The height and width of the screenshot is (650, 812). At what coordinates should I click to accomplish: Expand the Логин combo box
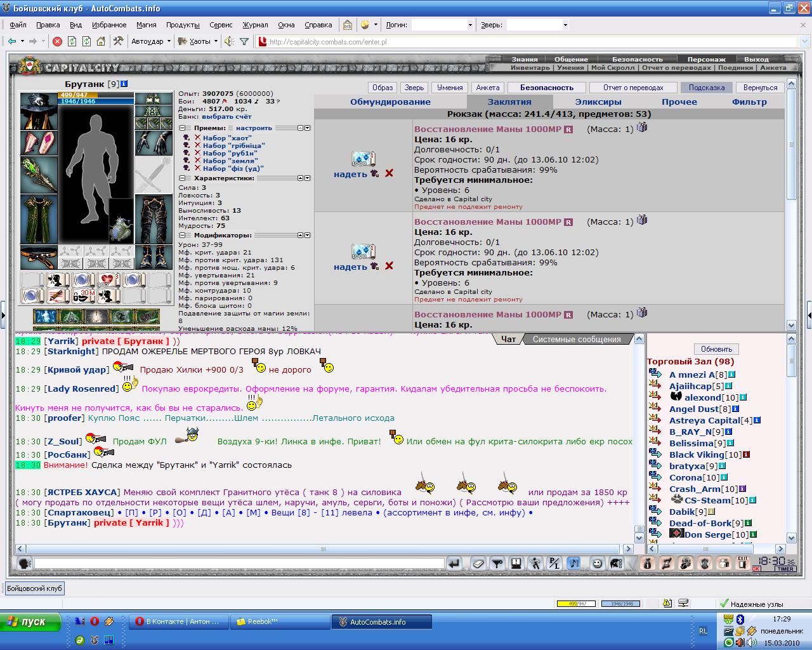(x=470, y=25)
